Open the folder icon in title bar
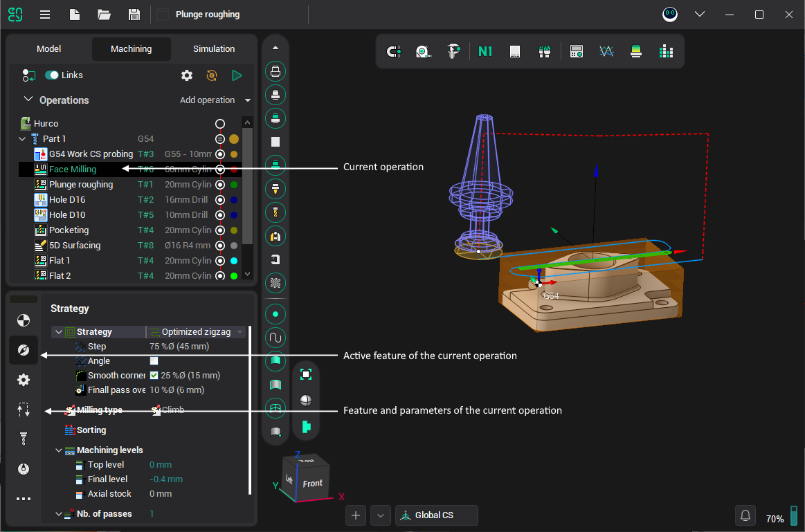 pos(104,15)
